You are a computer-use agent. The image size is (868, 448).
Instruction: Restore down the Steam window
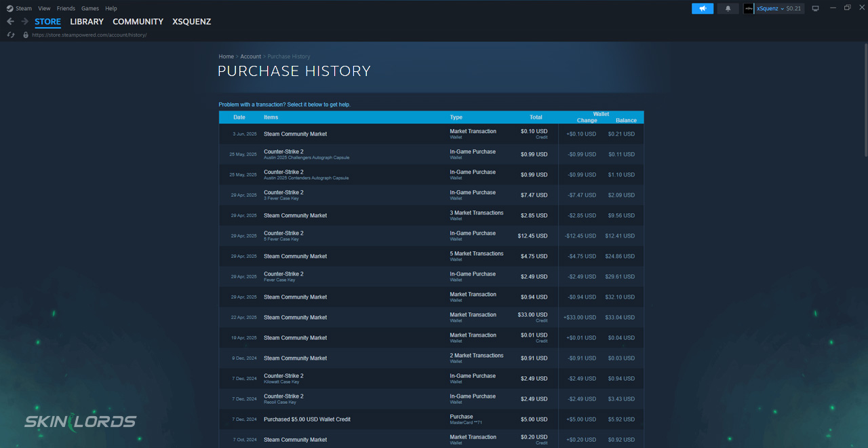(847, 8)
